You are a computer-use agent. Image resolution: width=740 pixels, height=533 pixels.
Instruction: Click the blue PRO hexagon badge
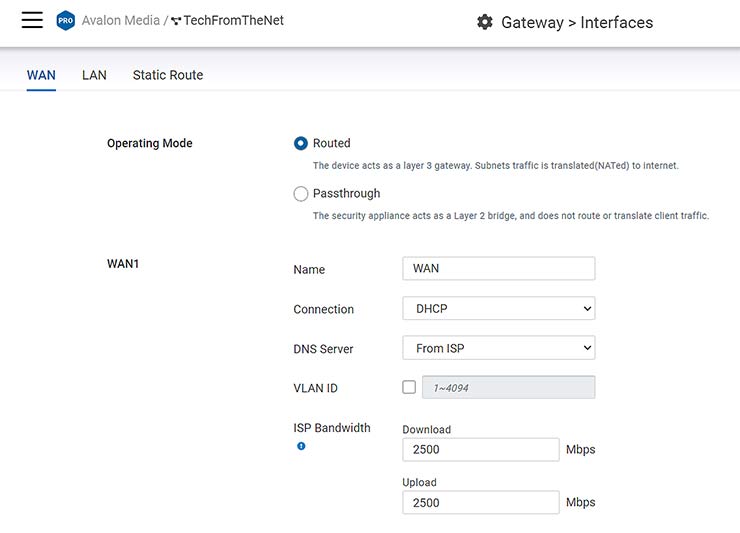coord(65,20)
